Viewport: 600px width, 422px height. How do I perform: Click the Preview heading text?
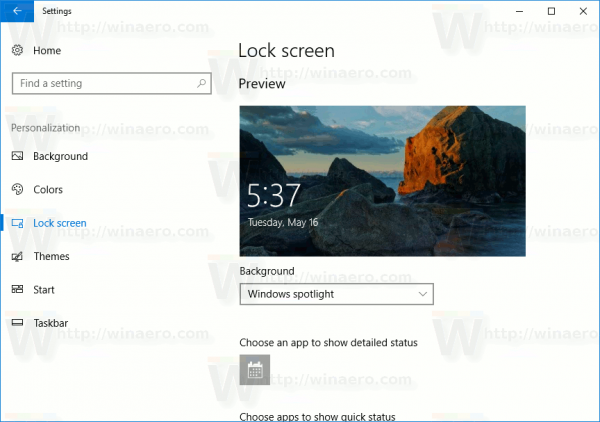(x=262, y=84)
